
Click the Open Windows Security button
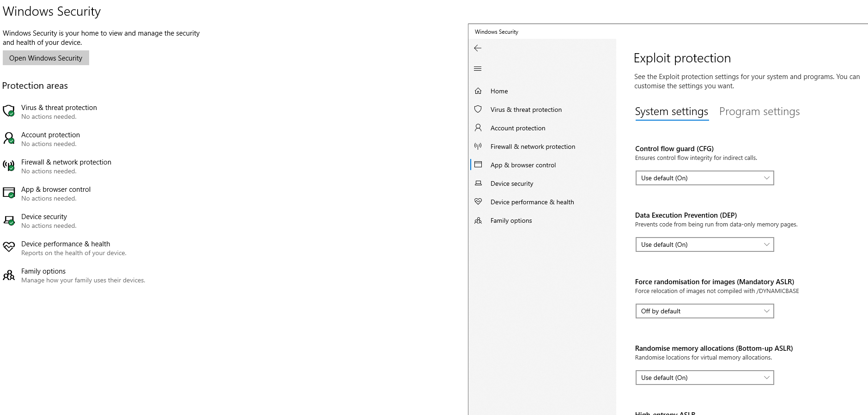pyautogui.click(x=46, y=58)
